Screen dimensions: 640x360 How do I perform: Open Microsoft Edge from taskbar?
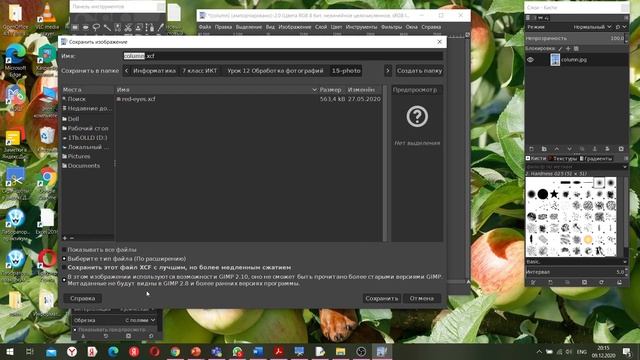click(x=113, y=351)
